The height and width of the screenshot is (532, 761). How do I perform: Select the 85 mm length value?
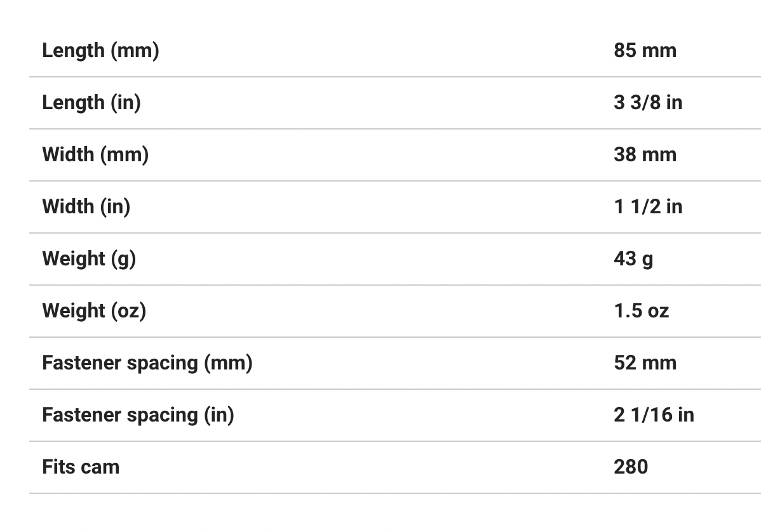click(645, 50)
